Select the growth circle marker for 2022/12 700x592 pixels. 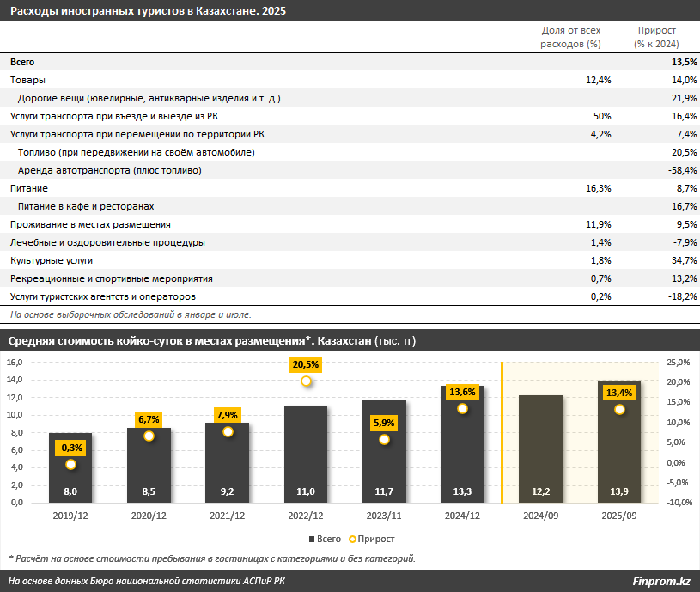click(x=306, y=381)
